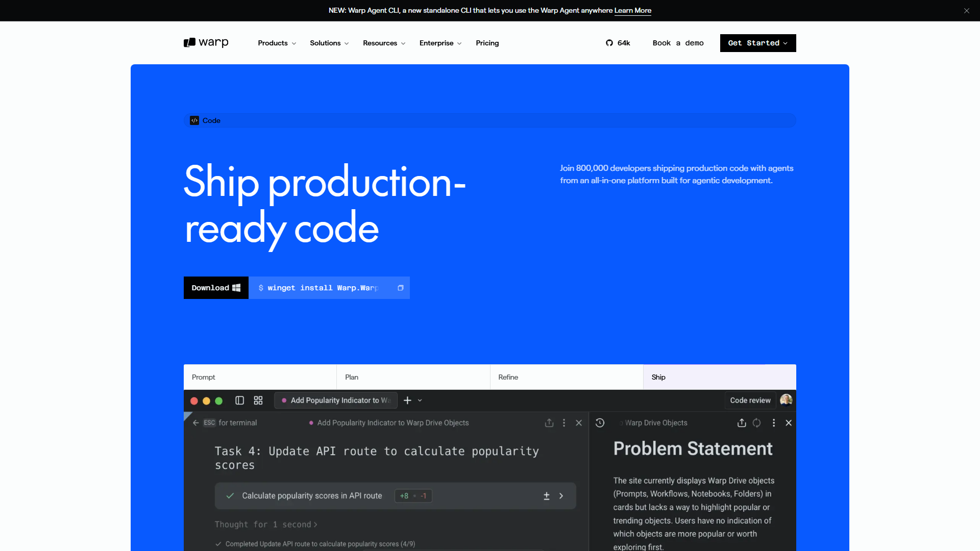The height and width of the screenshot is (551, 980).
Task: Open the history clock icon
Action: [x=600, y=423]
